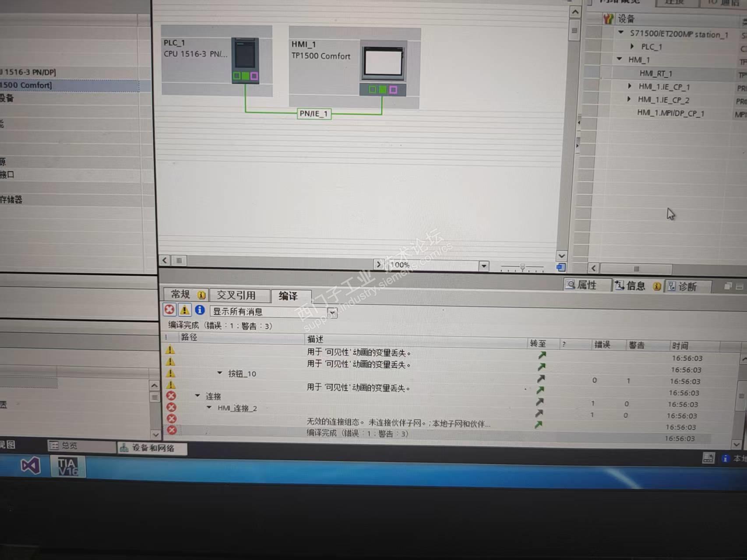Select the 无效的连接组态 error description

point(398,423)
